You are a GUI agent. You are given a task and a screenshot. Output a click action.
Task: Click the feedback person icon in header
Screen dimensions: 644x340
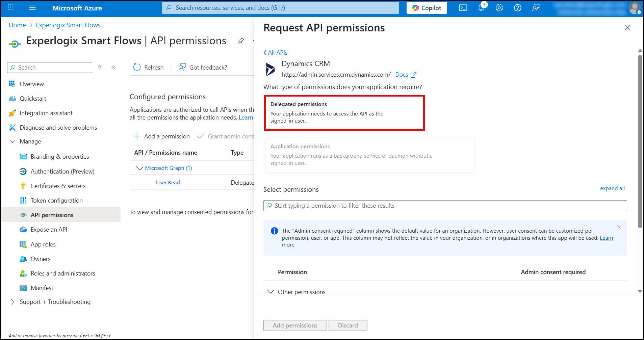[536, 8]
